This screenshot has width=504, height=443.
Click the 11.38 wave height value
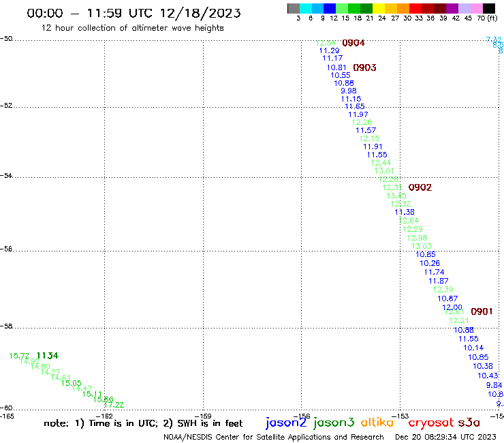click(x=405, y=212)
